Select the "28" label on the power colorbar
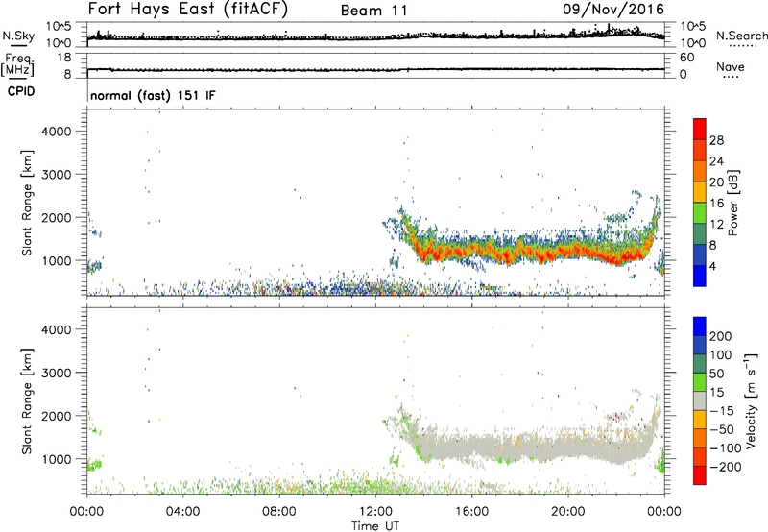The width and height of the screenshot is (768, 532). pyautogui.click(x=716, y=140)
